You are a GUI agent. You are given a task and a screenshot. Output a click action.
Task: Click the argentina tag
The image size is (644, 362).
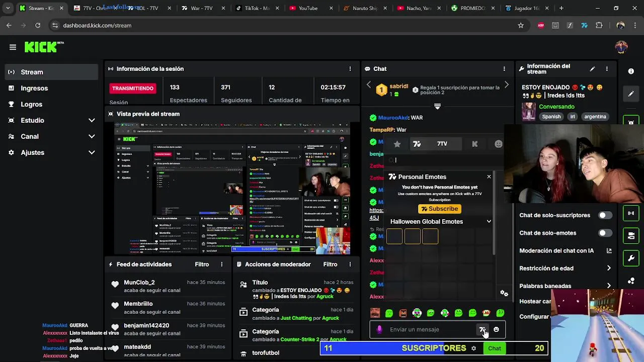(x=595, y=117)
